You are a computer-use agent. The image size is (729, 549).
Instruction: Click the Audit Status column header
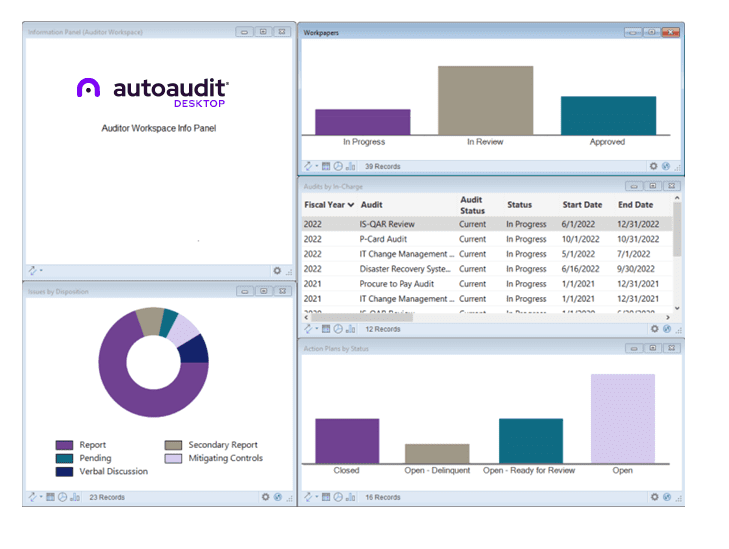click(472, 205)
